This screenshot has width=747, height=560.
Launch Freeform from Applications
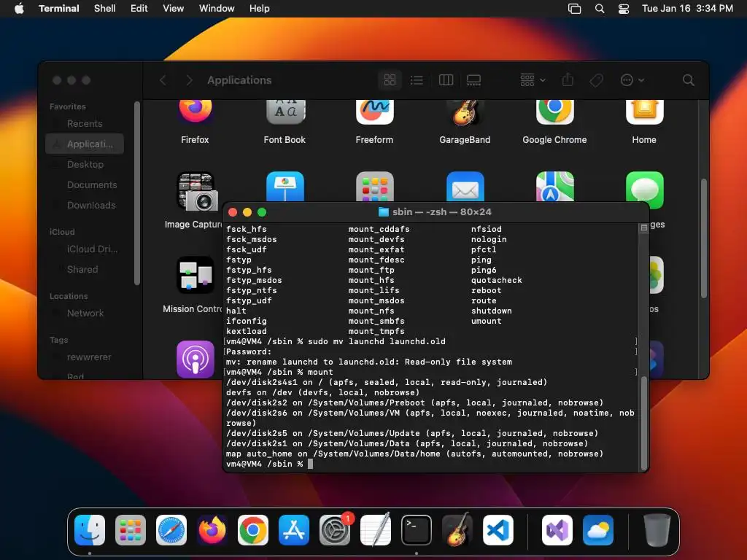(x=374, y=112)
